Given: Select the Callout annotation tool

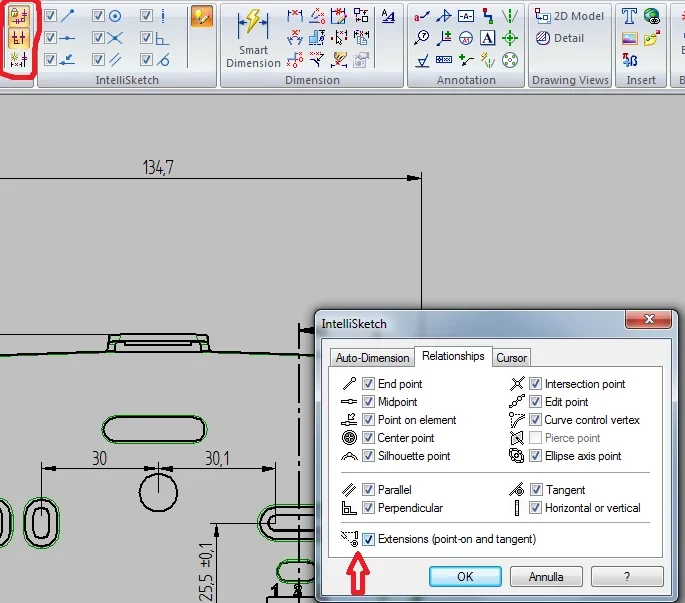Looking at the screenshot, I should pos(422,17).
